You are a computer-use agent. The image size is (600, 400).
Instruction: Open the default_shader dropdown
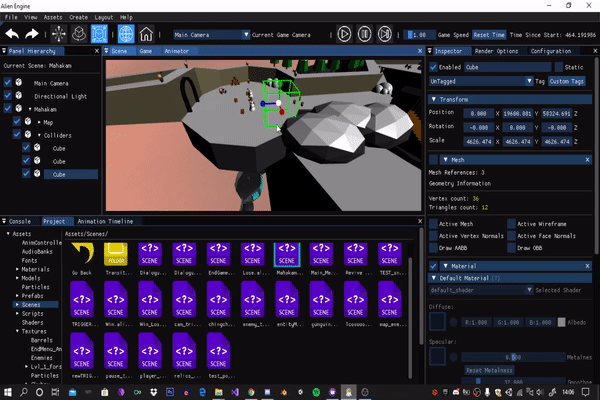point(481,290)
